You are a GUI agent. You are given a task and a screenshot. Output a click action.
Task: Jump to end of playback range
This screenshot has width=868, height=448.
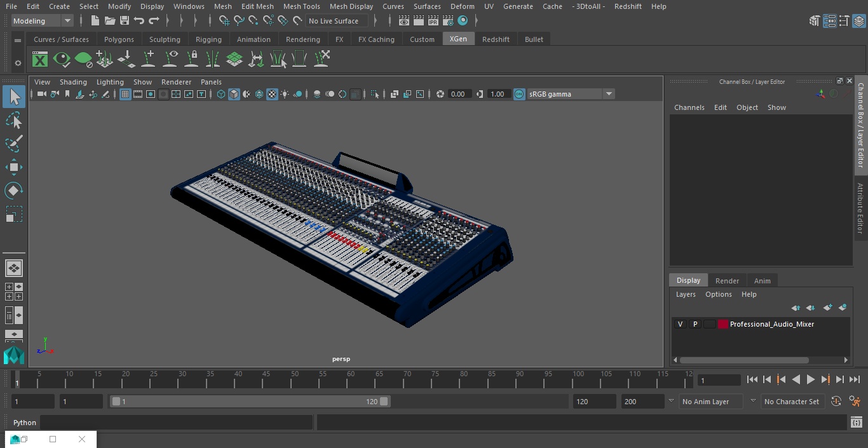[x=855, y=379]
